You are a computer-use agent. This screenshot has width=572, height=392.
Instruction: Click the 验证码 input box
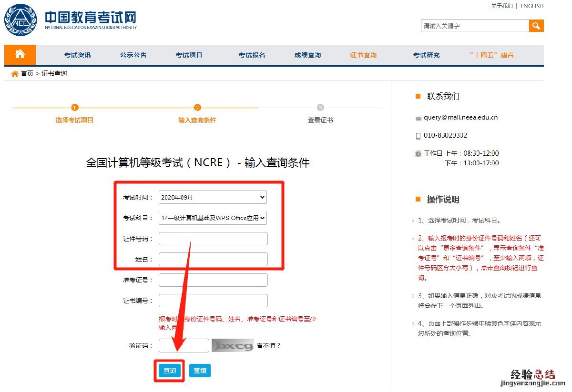(184, 346)
